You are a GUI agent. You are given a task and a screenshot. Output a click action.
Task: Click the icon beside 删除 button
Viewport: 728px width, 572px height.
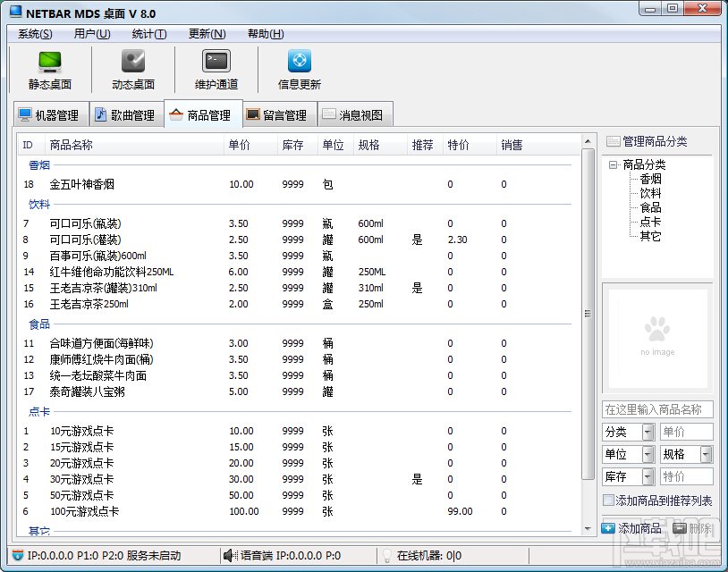coord(680,528)
